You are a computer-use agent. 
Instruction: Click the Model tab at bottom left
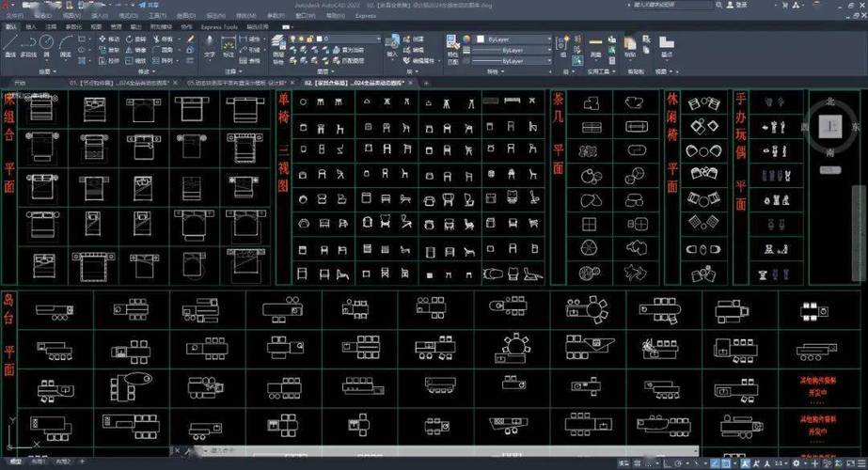[13, 463]
